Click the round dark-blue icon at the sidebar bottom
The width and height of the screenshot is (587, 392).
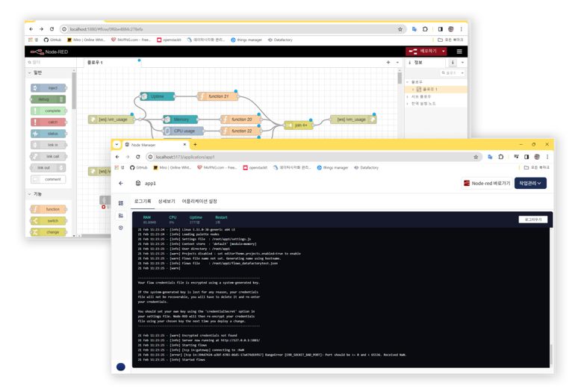(x=120, y=367)
